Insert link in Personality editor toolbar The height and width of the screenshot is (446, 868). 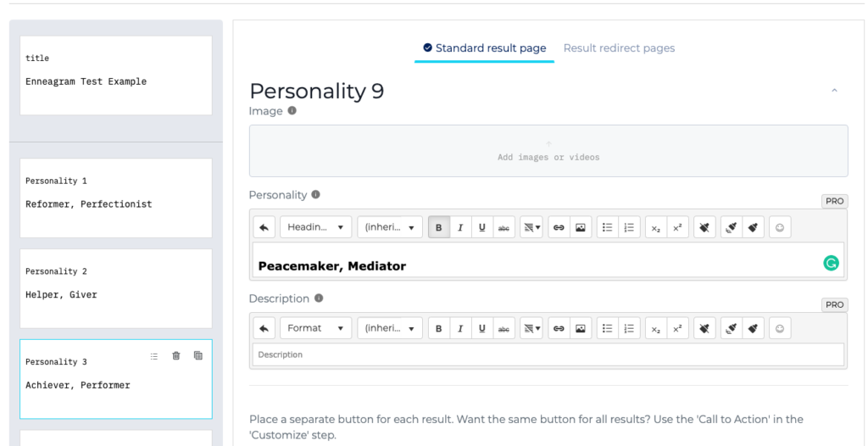[x=559, y=227]
